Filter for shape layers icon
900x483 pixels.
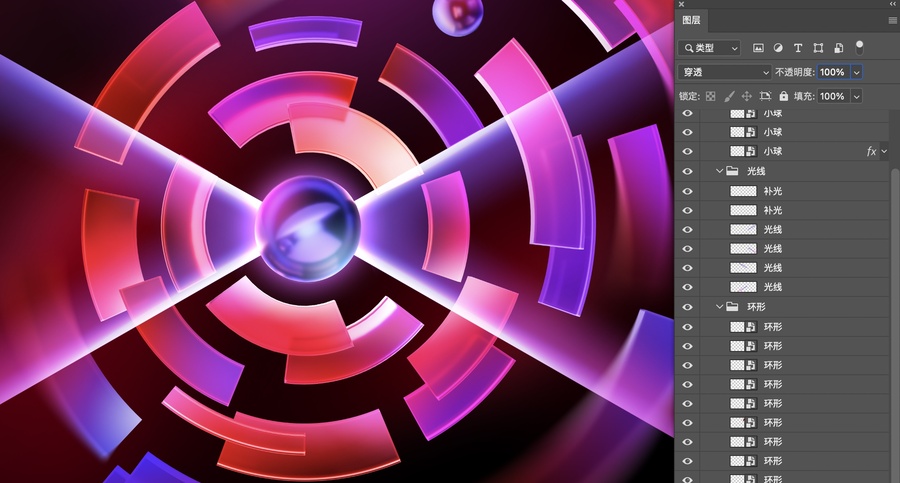click(818, 48)
